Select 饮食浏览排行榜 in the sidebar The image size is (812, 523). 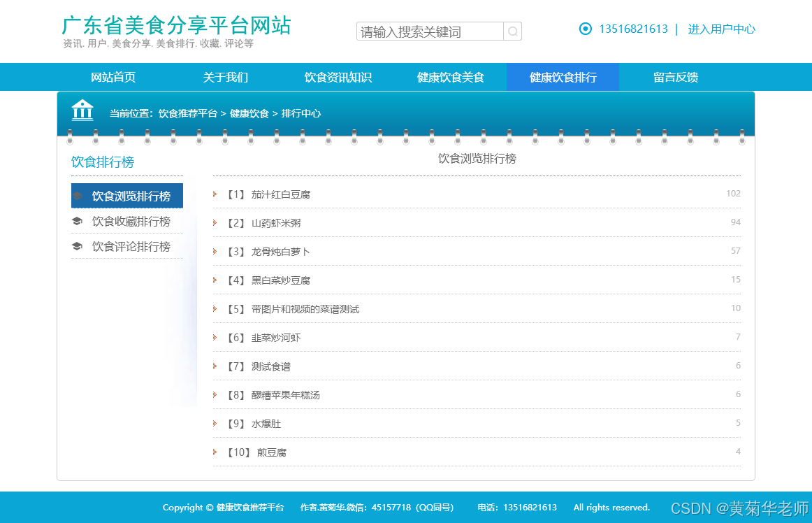pyautogui.click(x=127, y=196)
